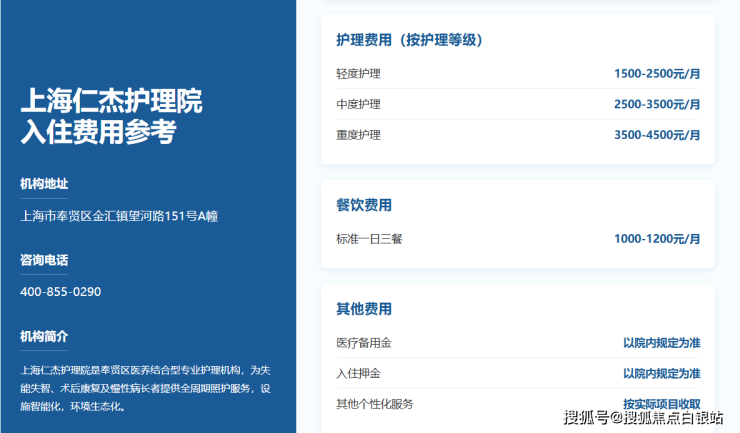The image size is (740, 433).
Task: Select the value 按实际项目收取
Action: tap(662, 404)
